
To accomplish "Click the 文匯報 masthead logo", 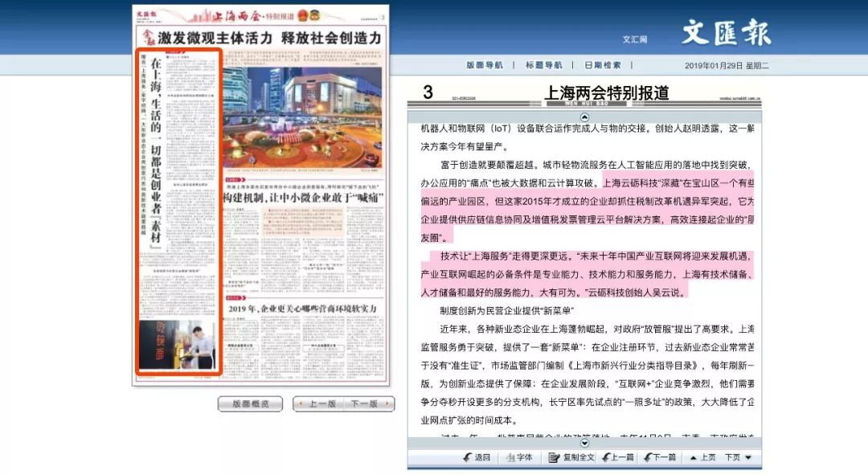I will [x=727, y=32].
